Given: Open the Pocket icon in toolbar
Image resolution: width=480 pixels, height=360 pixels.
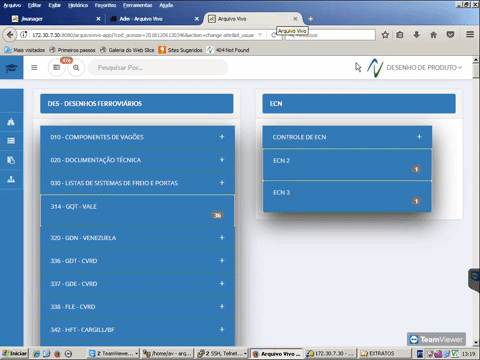Looking at the screenshot, I should click(x=450, y=35).
